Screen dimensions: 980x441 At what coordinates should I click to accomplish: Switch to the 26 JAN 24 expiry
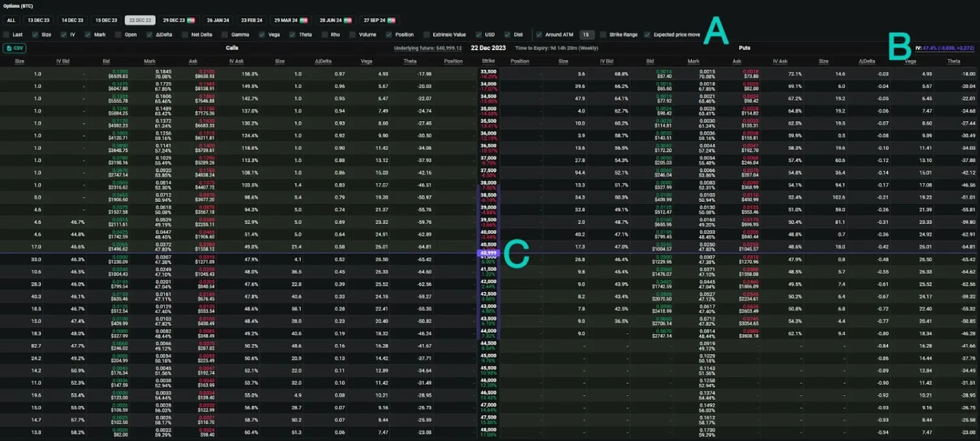pyautogui.click(x=218, y=20)
